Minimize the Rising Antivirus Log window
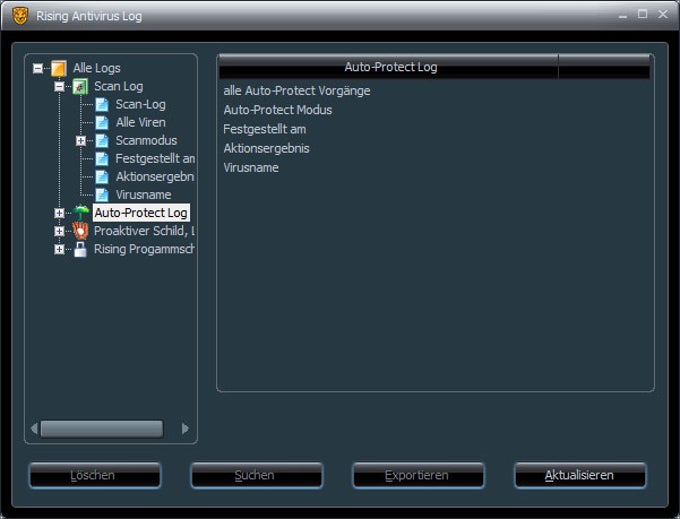 pos(623,16)
